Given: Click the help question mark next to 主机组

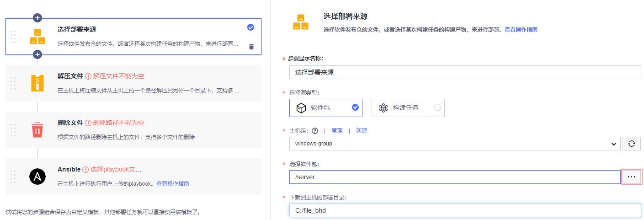Looking at the screenshot, I should [315, 131].
